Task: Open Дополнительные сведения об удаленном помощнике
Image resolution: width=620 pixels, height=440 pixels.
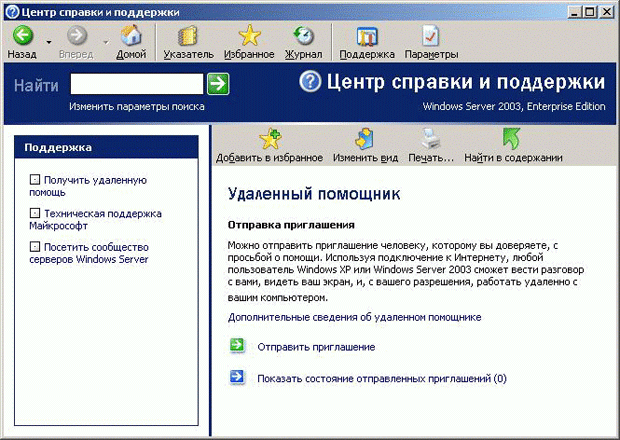Action: pyautogui.click(x=354, y=317)
